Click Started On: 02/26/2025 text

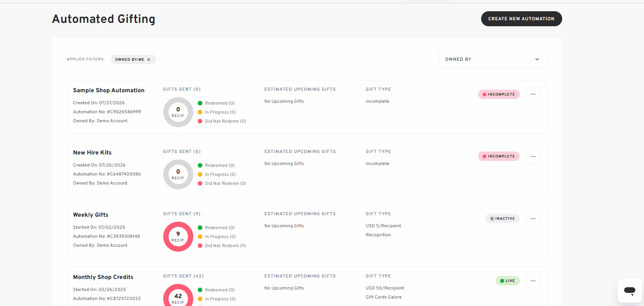point(99,289)
